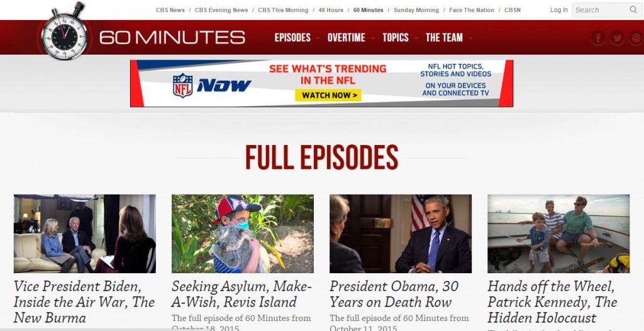
Task: Click the Facebook icon in header
Action: (599, 38)
